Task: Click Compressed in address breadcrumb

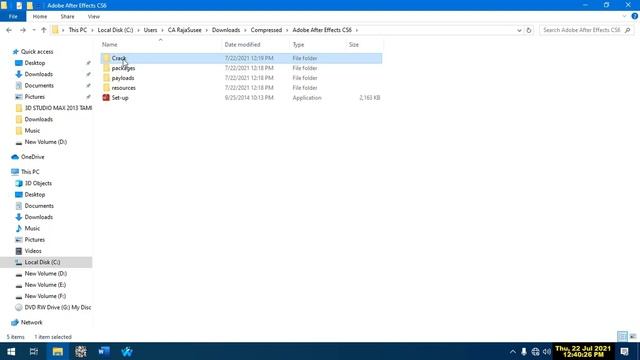Action: [x=266, y=30]
